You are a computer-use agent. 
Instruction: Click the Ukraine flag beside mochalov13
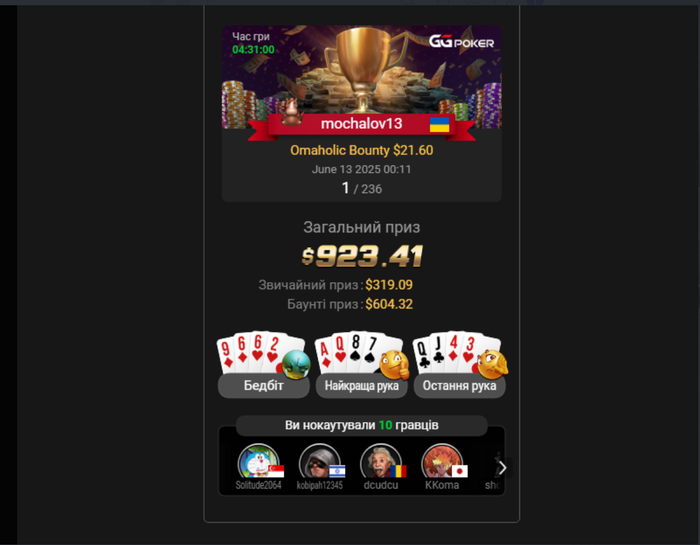(x=439, y=125)
